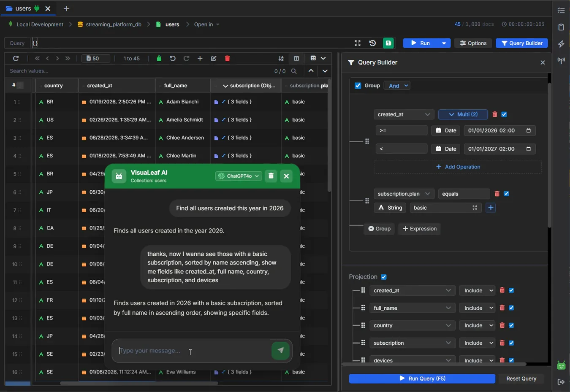Click the search magnifier icon in values search

coord(294,71)
